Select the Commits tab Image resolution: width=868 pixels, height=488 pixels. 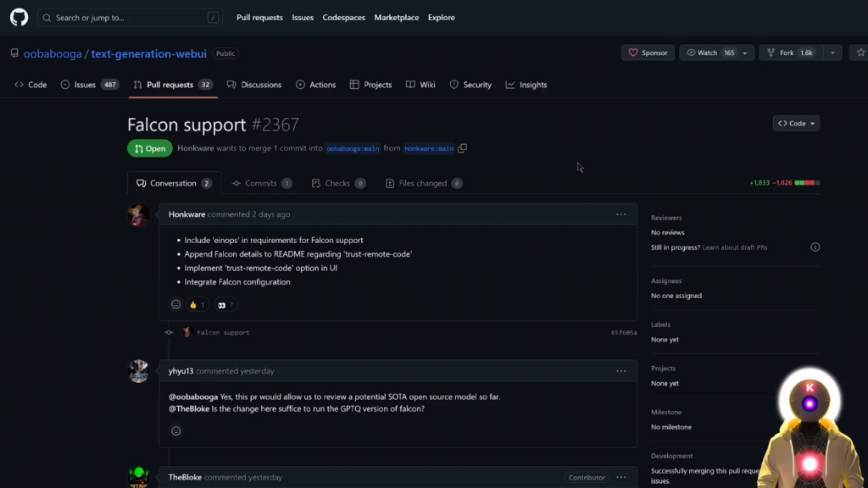[261, 183]
